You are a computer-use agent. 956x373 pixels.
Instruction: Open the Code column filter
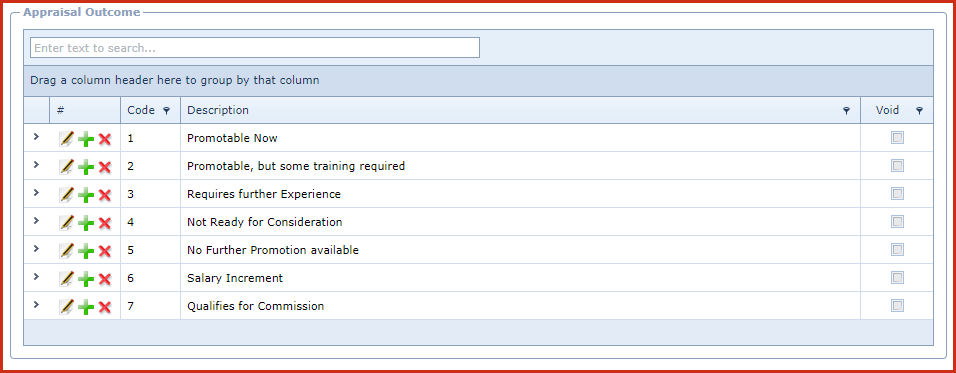[167, 111]
